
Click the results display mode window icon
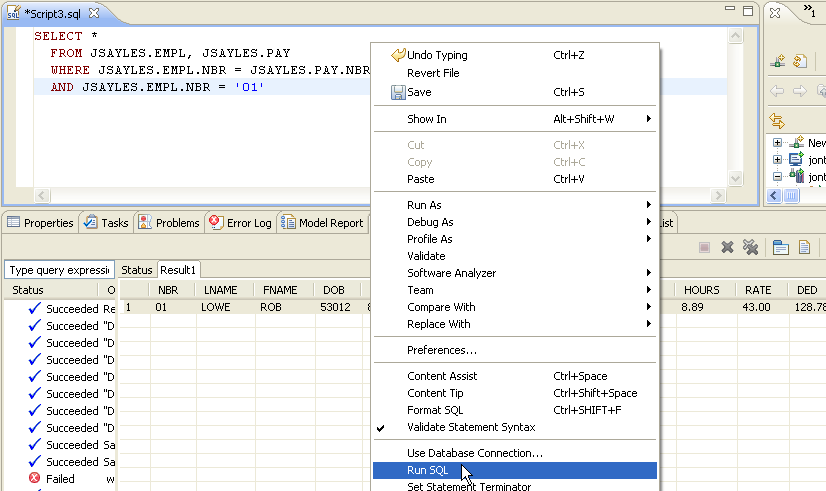click(x=780, y=247)
